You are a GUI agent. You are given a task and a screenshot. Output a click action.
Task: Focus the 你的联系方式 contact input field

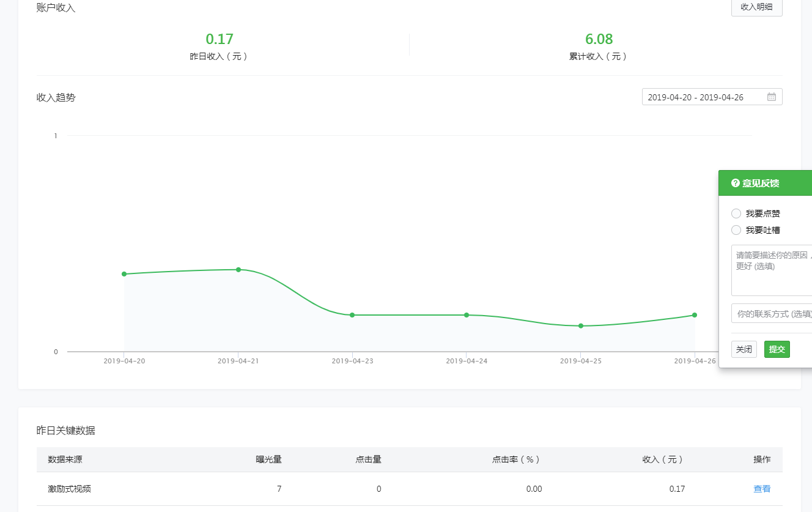click(x=772, y=313)
